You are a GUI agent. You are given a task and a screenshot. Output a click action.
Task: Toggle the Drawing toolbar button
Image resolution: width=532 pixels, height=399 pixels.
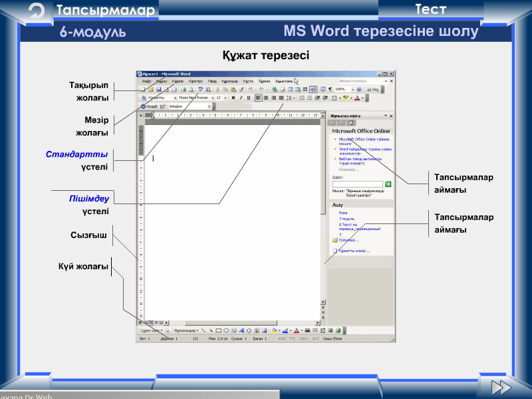coord(313,89)
